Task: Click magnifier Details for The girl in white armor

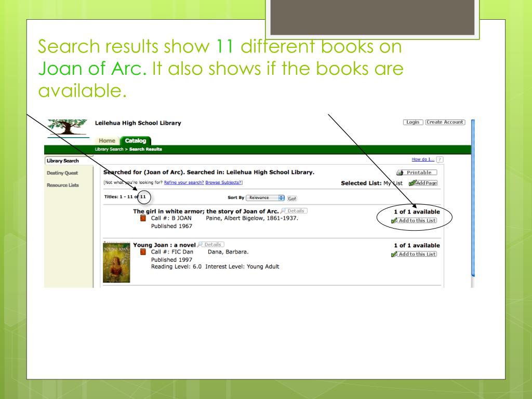Action: tap(294, 211)
